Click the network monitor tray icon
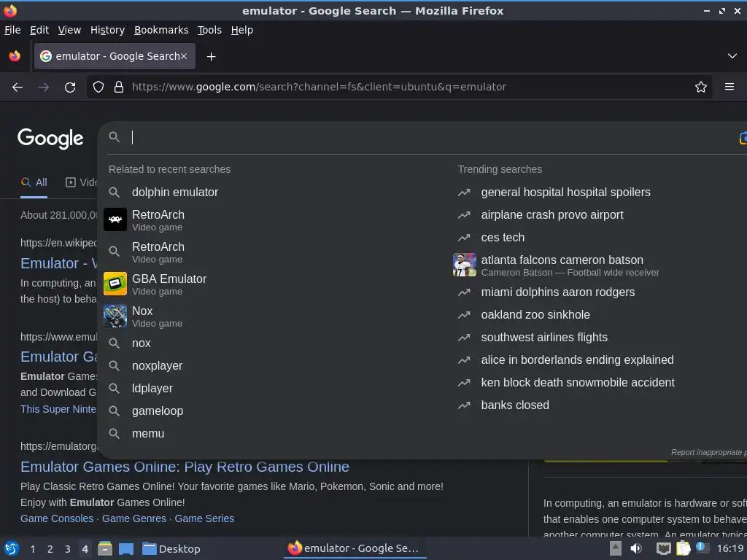Viewport: 747px width, 560px height. pyautogui.click(x=663, y=548)
